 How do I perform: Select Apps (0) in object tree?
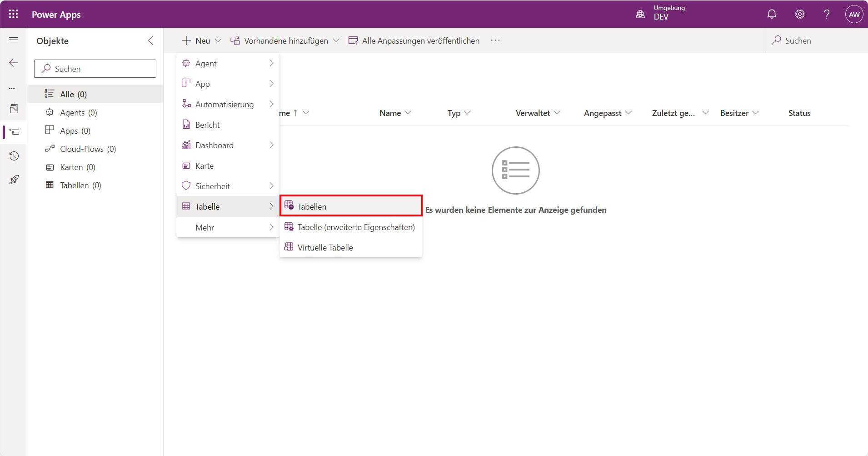95,130
